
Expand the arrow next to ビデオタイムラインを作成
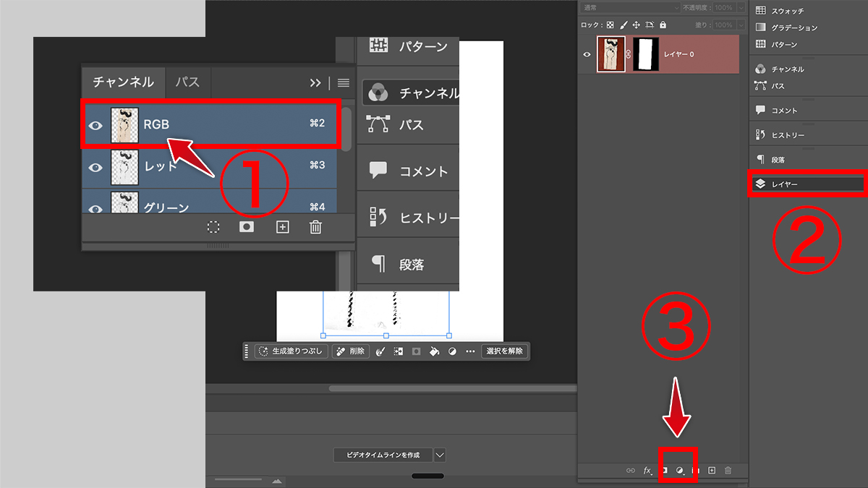pos(441,455)
